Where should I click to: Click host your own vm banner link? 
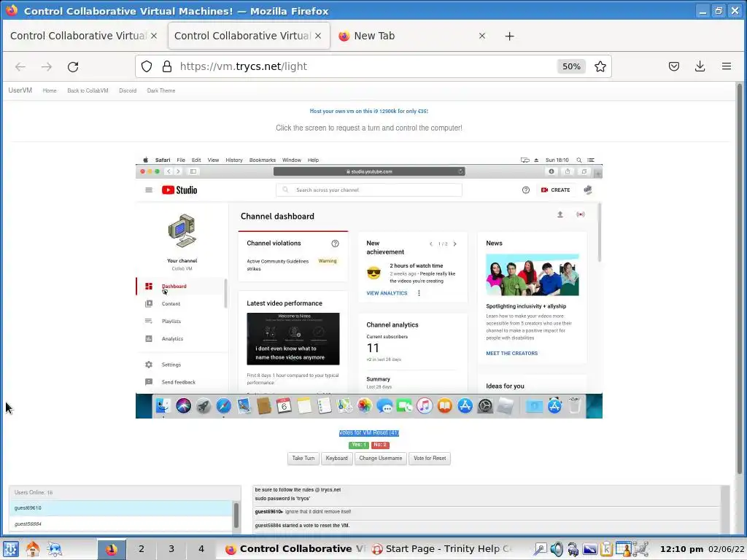pyautogui.click(x=368, y=111)
